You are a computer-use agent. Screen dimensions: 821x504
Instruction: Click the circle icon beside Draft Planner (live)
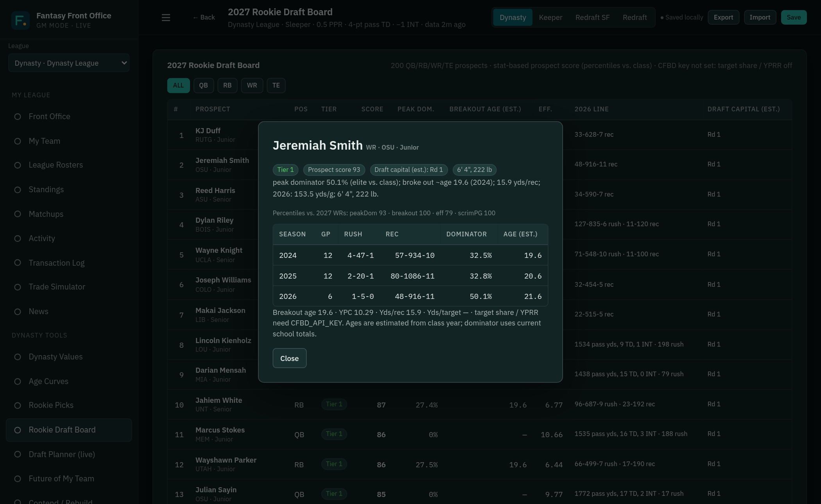pyautogui.click(x=18, y=454)
